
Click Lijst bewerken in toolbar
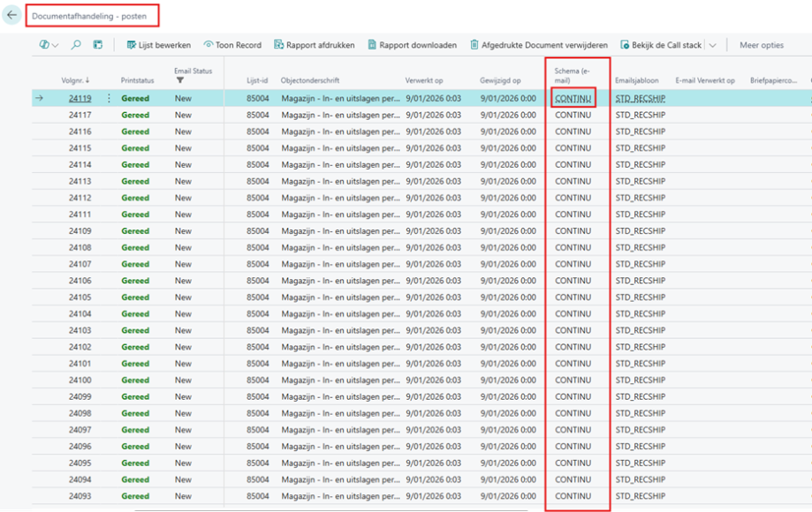158,45
